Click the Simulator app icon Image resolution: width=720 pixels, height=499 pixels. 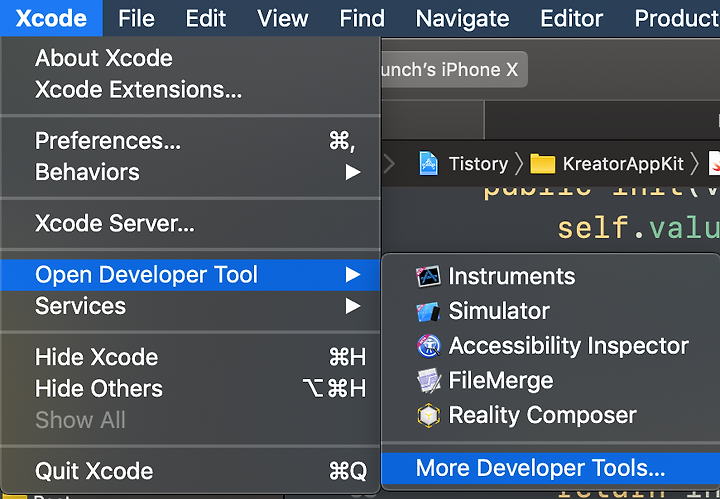(x=428, y=311)
